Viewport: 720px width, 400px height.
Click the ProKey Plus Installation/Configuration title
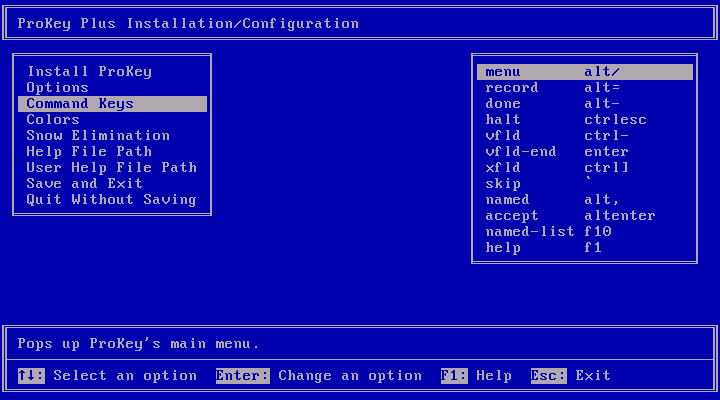(188, 23)
